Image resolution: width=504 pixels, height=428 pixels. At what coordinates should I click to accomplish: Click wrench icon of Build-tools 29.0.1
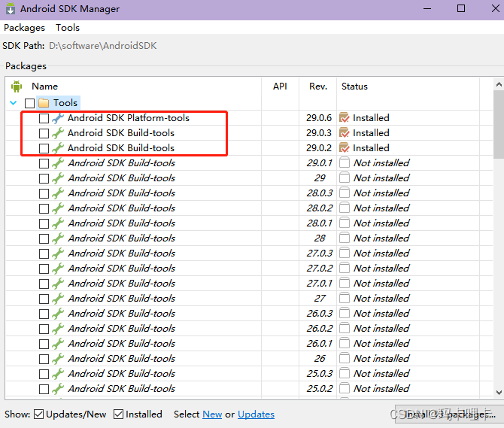(58, 163)
